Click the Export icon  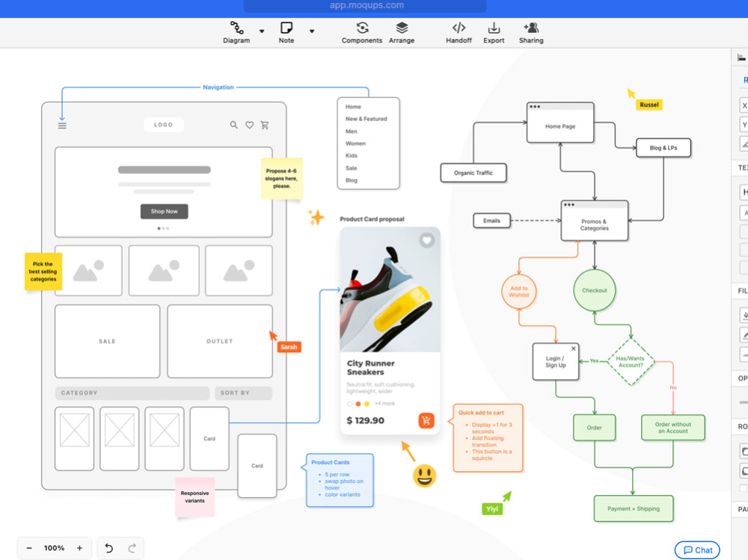(494, 28)
